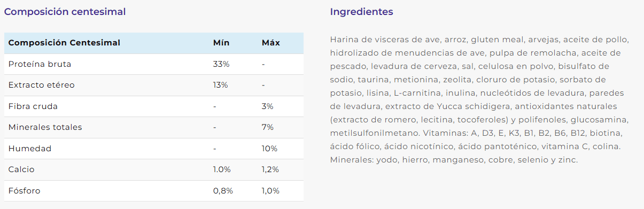Click the 10% humidity maximum value
Screen dimensions: 644x209
click(x=269, y=149)
